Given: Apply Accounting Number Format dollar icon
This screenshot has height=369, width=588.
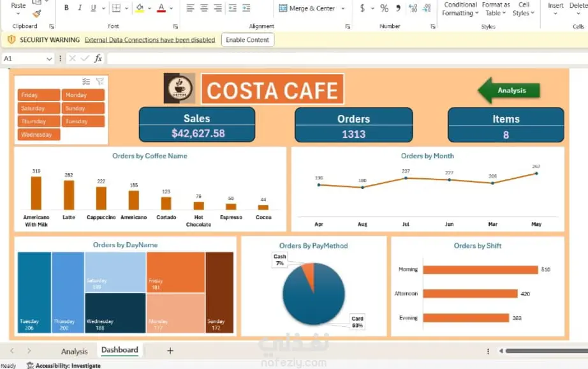Looking at the screenshot, I should 362,8.
